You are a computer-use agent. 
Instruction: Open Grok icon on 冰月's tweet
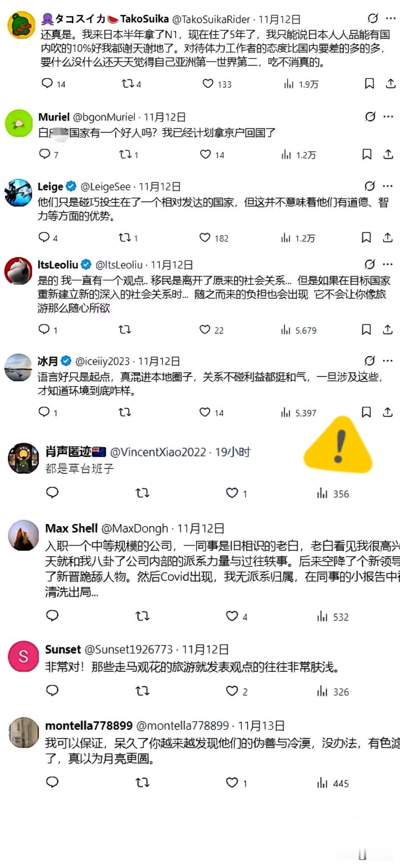369,361
